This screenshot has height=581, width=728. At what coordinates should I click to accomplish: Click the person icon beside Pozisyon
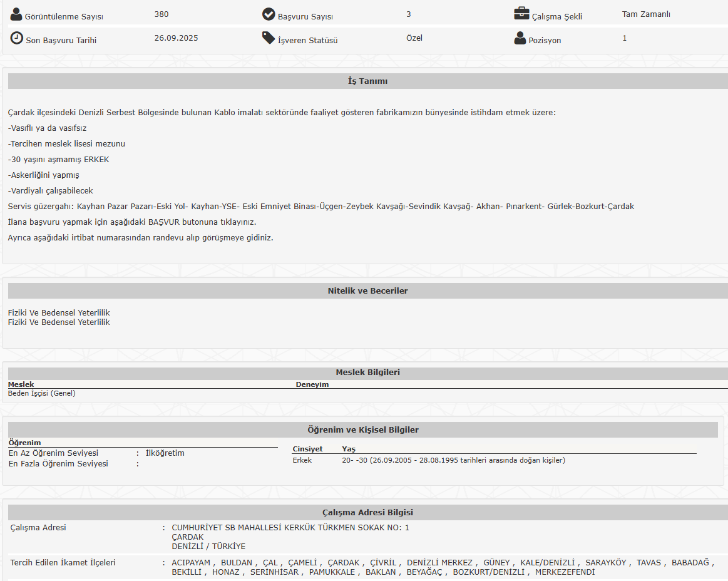click(520, 38)
